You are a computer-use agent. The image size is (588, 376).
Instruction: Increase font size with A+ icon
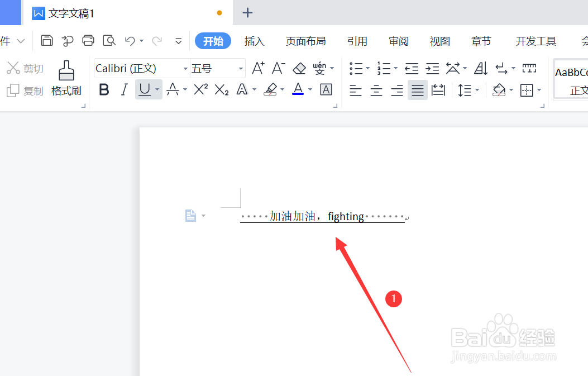coord(258,68)
